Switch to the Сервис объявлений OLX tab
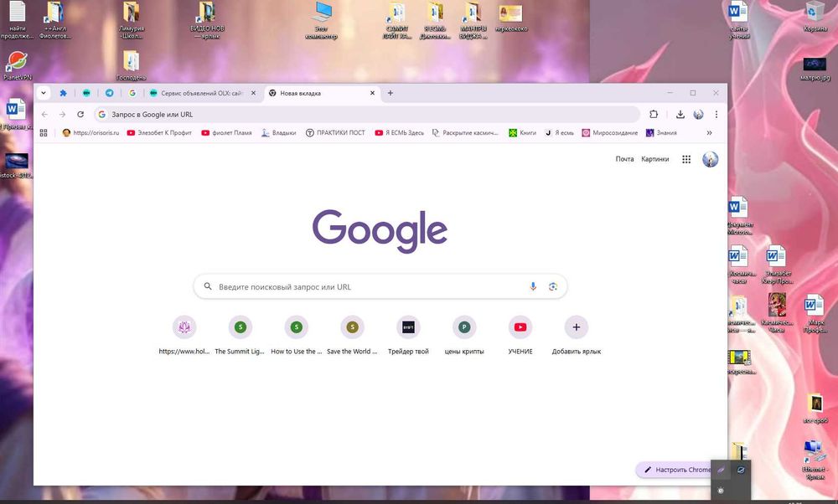 point(201,93)
